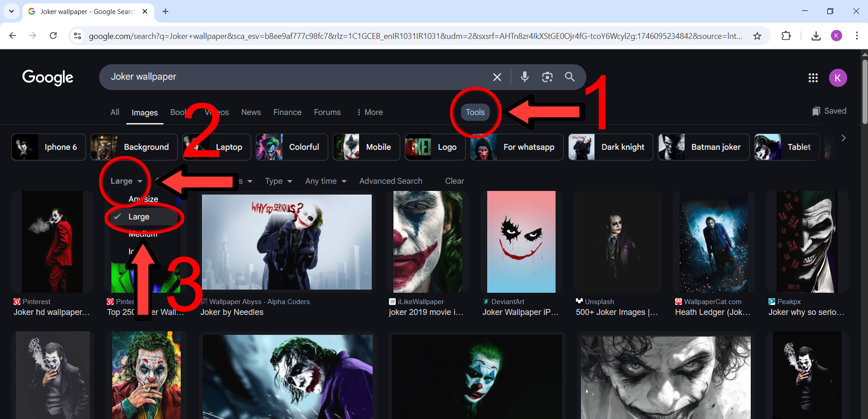Click the microphone voice search icon

click(x=524, y=77)
